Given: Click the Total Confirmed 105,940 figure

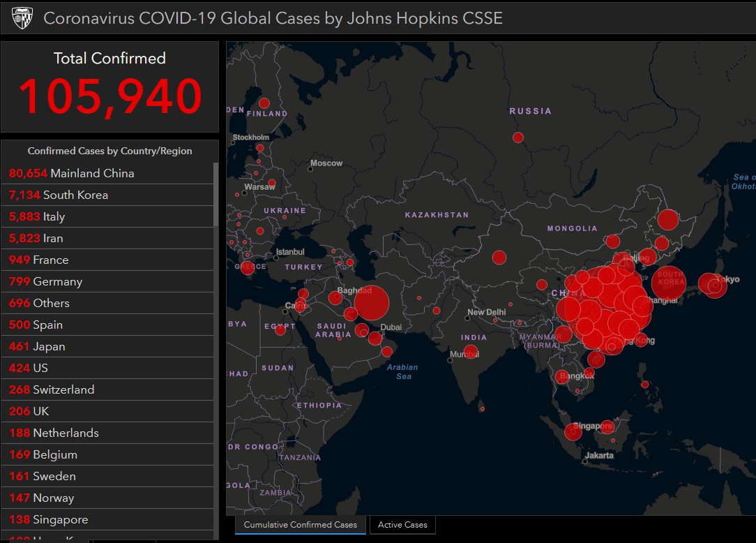Looking at the screenshot, I should click(x=110, y=96).
